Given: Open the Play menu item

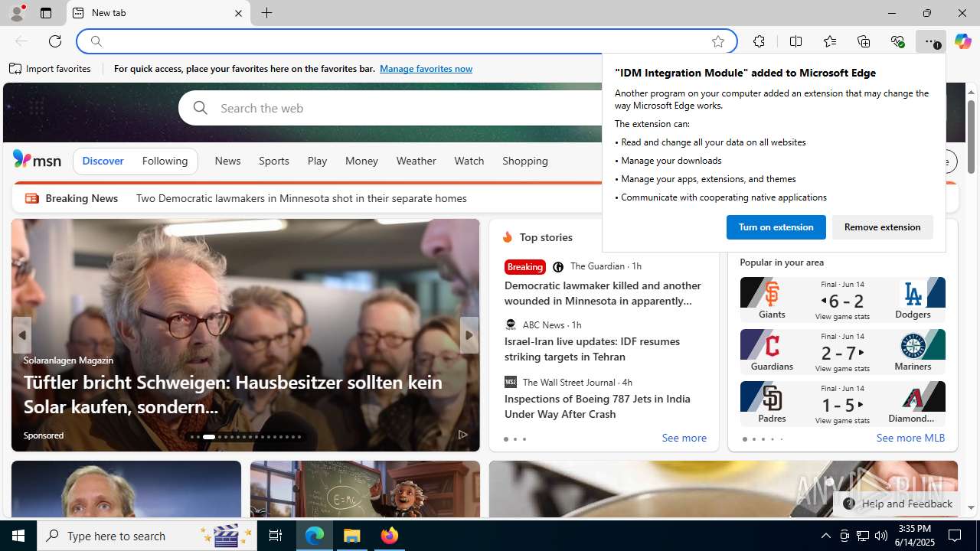Looking at the screenshot, I should (317, 161).
